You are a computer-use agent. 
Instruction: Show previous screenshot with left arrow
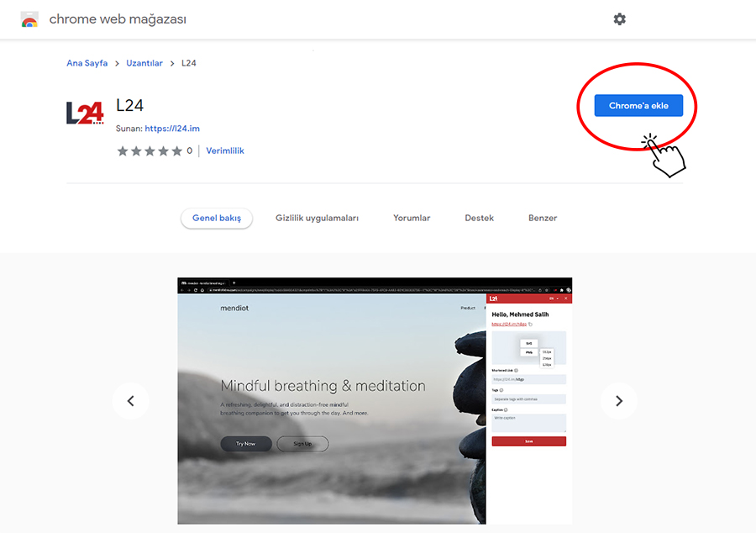tap(131, 401)
